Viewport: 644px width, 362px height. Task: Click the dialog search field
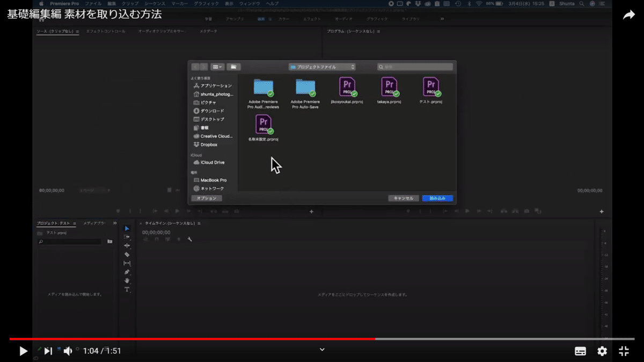[415, 67]
